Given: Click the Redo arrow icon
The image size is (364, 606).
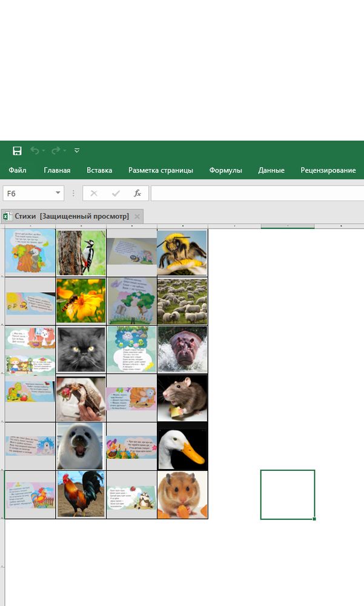Looking at the screenshot, I should (x=55, y=150).
